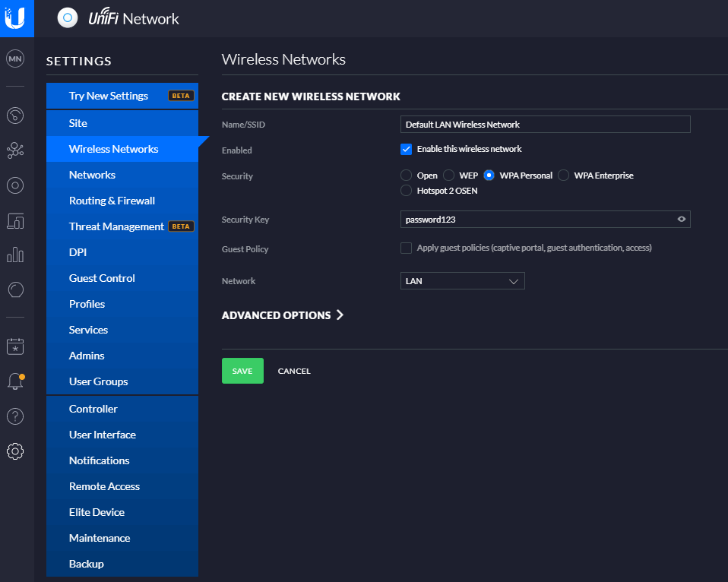Toggle the Enable this wireless network checkbox
This screenshot has width=728, height=582.
pos(407,149)
